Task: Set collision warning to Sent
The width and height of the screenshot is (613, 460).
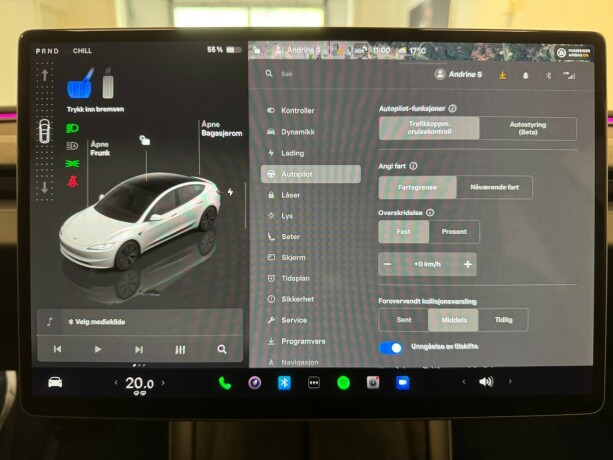Action: [x=404, y=320]
